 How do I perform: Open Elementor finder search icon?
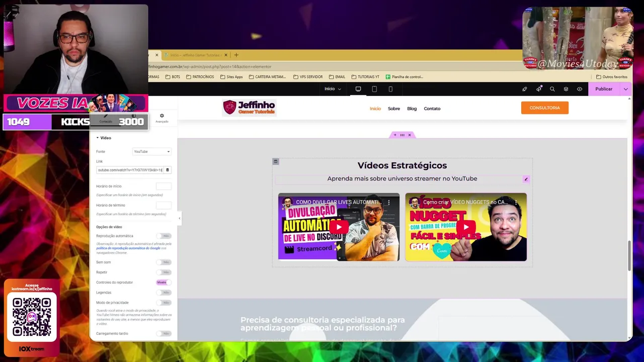(x=552, y=89)
